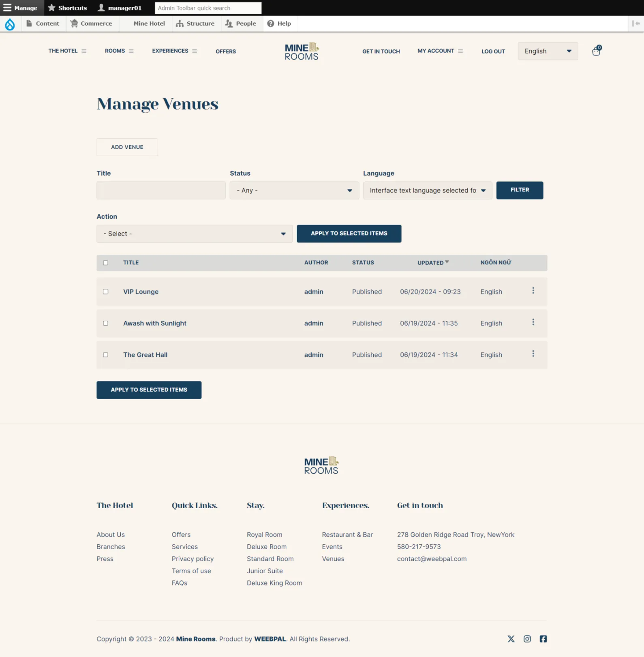This screenshot has width=644, height=657.
Task: Go to Get In Touch page
Action: pos(381,52)
